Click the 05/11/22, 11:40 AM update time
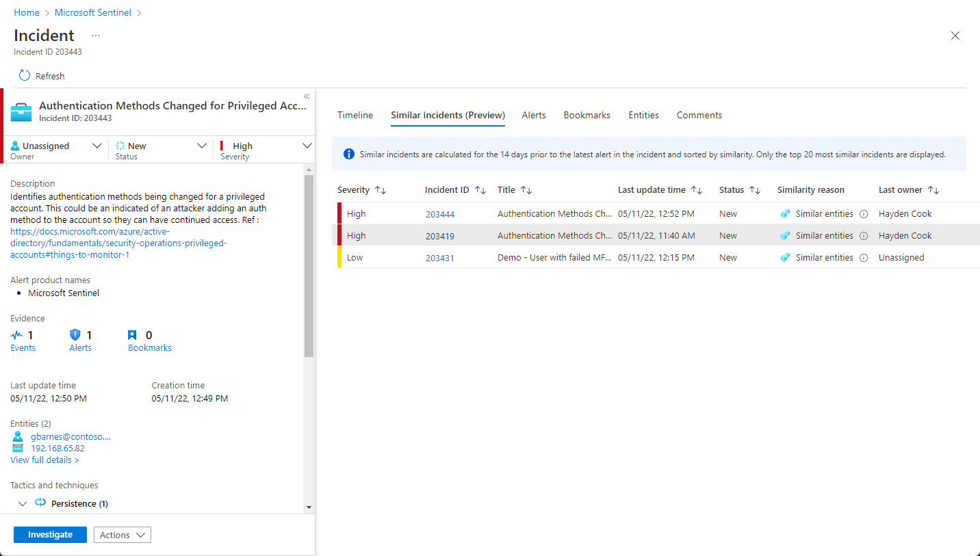 pyautogui.click(x=656, y=236)
